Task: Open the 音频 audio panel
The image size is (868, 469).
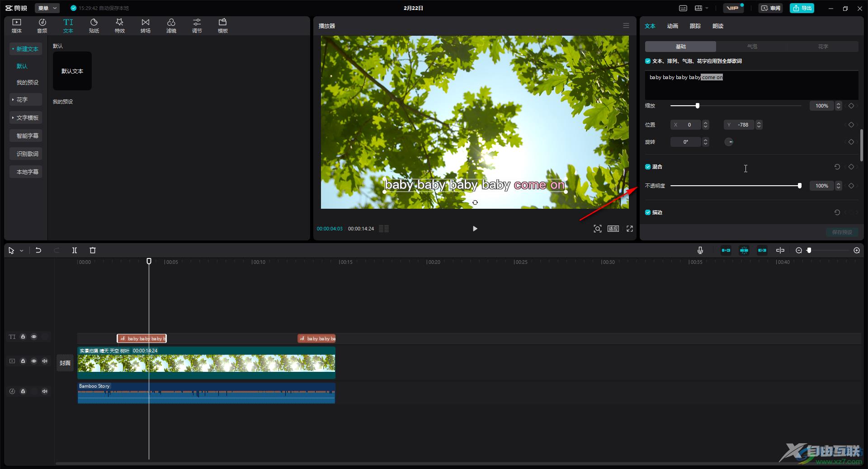Action: [x=42, y=26]
